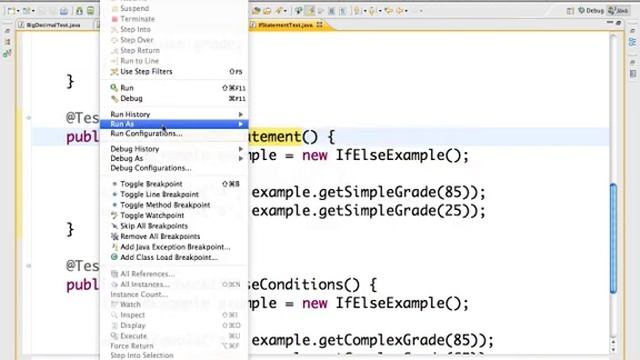The image size is (640, 360).
Task: Click All Instances... menu item
Action: (174, 284)
